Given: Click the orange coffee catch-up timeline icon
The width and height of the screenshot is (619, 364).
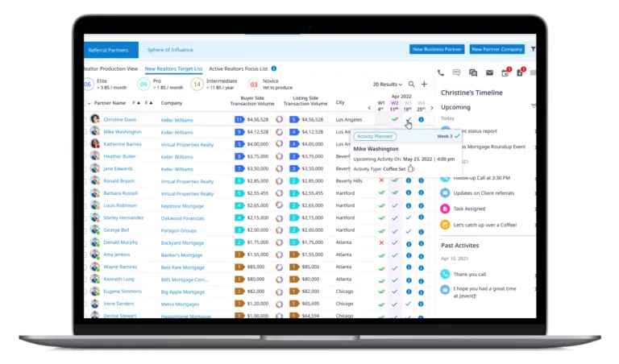Looking at the screenshot, I should [x=445, y=225].
